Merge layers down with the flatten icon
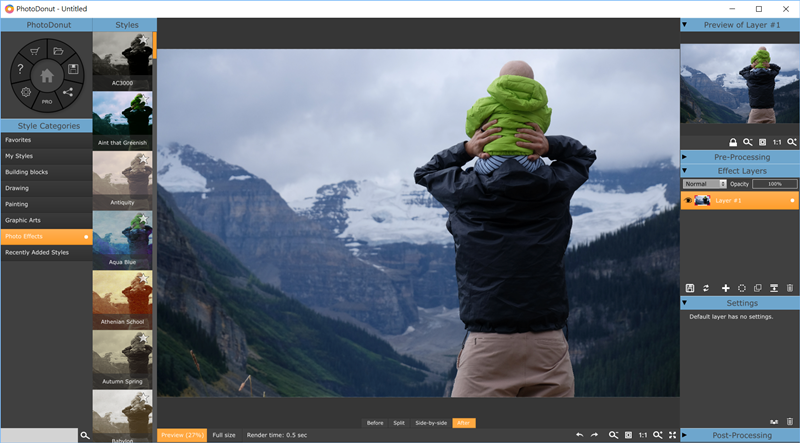 (x=774, y=288)
